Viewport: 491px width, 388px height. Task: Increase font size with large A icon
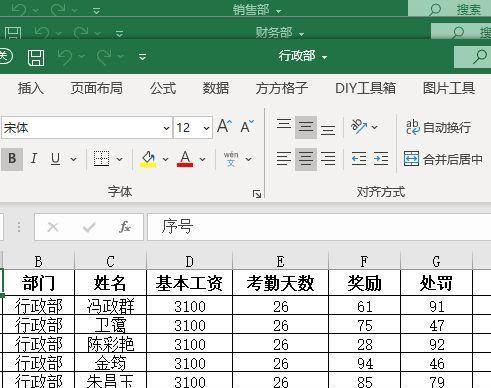click(224, 127)
